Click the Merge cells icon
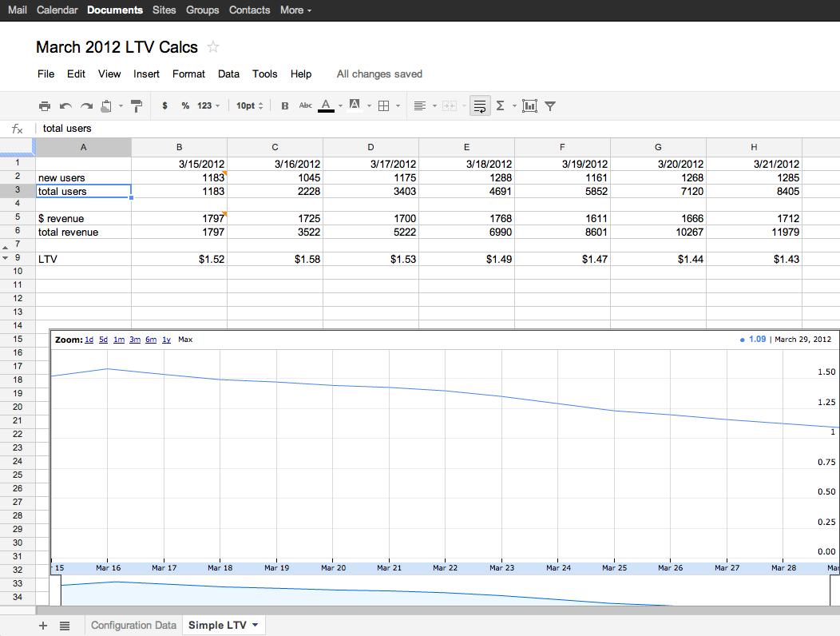The image size is (840, 636). click(449, 106)
